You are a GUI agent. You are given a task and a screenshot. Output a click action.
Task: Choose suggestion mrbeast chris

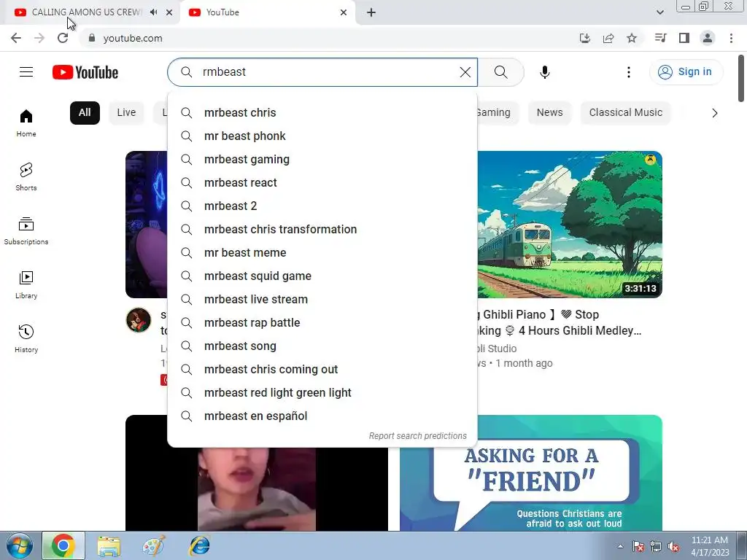tap(322, 113)
